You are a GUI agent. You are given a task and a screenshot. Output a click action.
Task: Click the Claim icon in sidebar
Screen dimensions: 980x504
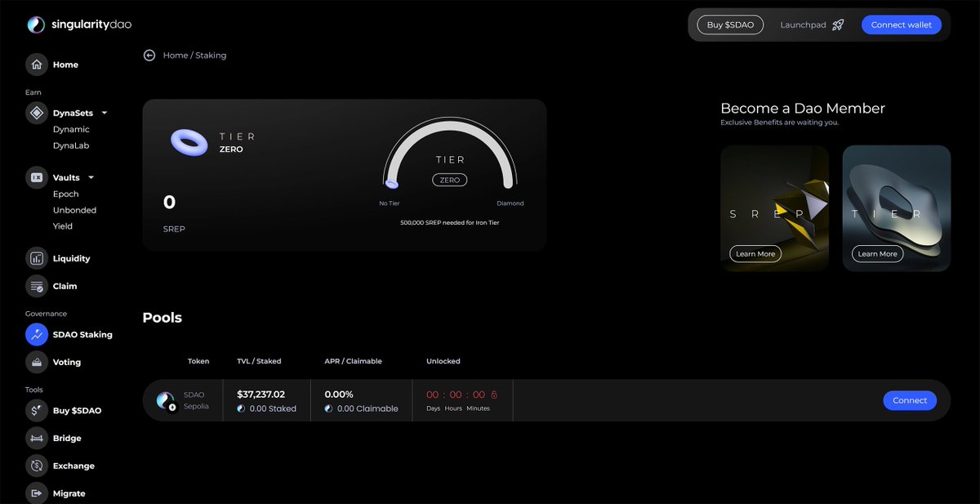pos(36,286)
